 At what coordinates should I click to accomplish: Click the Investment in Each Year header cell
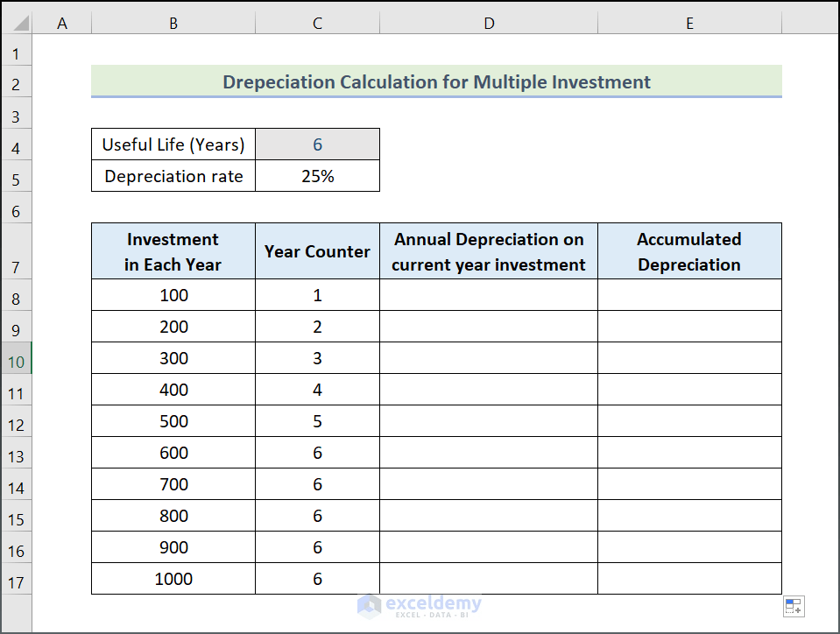click(x=173, y=250)
